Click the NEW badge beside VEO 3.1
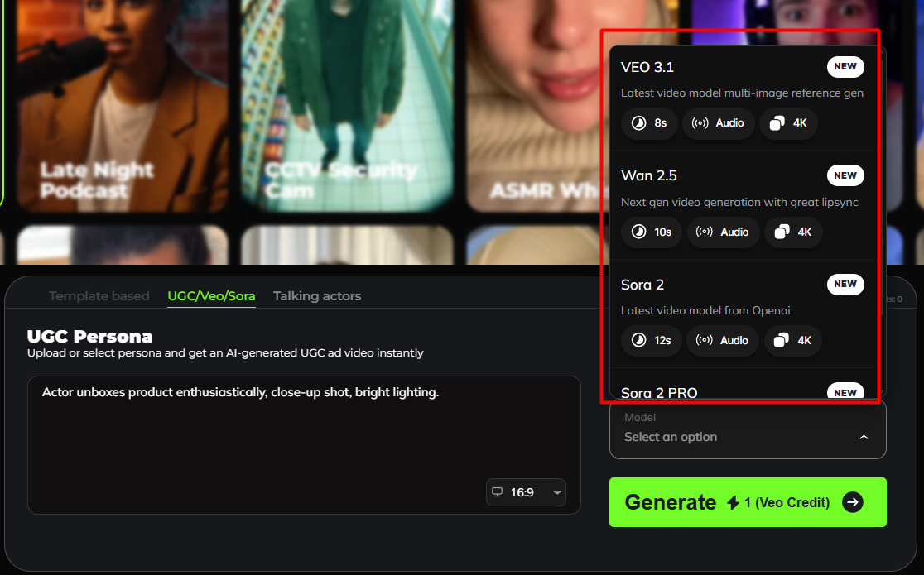This screenshot has width=924, height=575. 845,66
